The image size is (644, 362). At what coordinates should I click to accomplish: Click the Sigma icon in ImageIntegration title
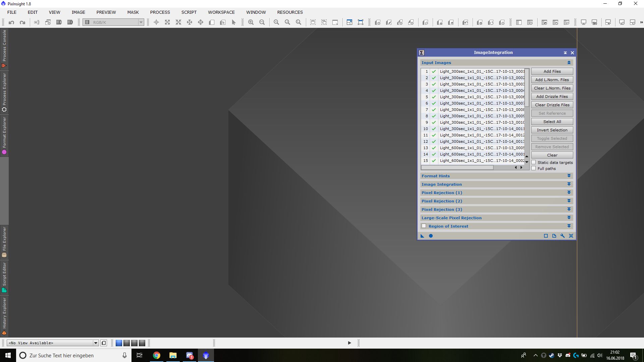tap(422, 53)
